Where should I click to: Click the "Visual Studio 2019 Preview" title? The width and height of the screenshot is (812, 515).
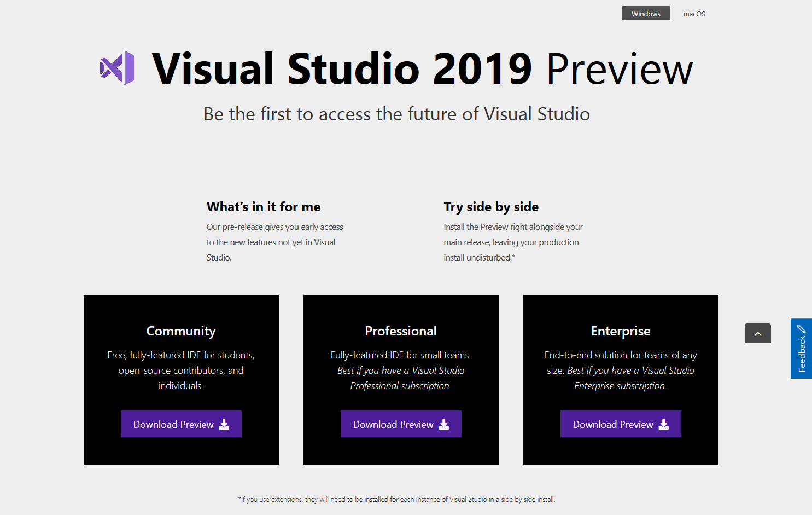[x=422, y=68]
